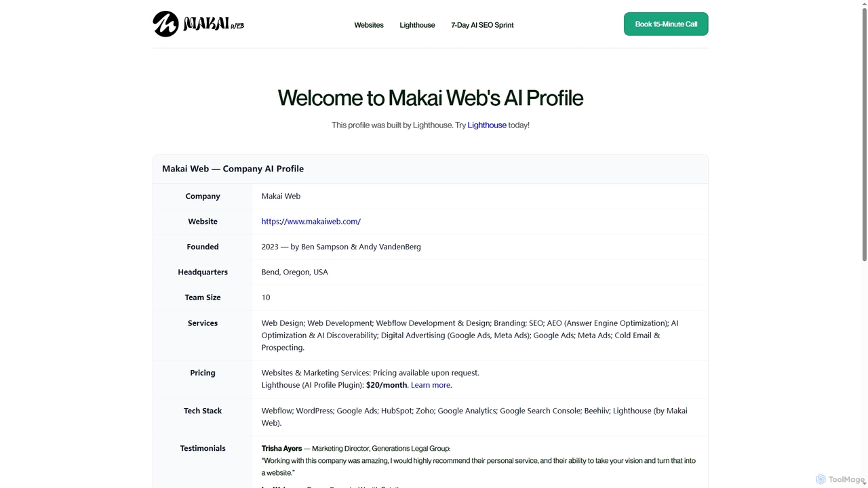Open the 7-Day AI SEO Sprint page
The width and height of the screenshot is (868, 488).
point(482,25)
